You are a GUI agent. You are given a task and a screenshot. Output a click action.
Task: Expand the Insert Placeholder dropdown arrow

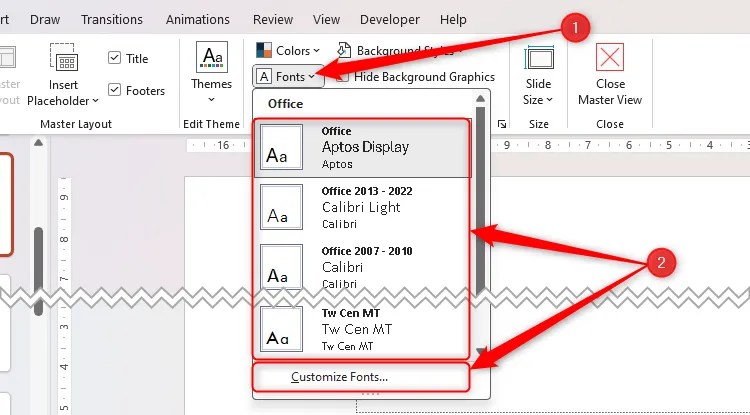tap(95, 101)
